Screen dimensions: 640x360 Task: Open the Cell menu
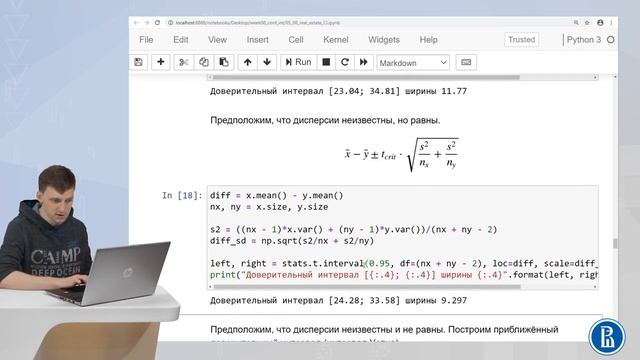coord(296,40)
